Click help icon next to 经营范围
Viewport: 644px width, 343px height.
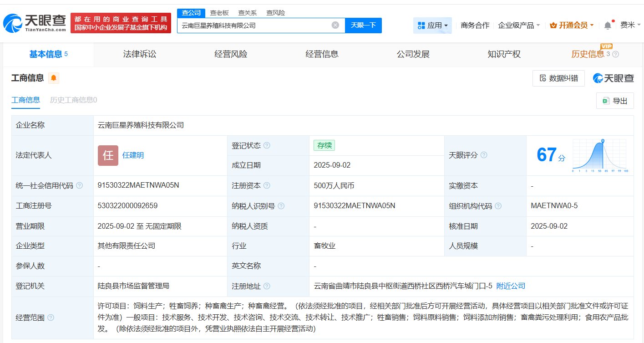coord(51,317)
